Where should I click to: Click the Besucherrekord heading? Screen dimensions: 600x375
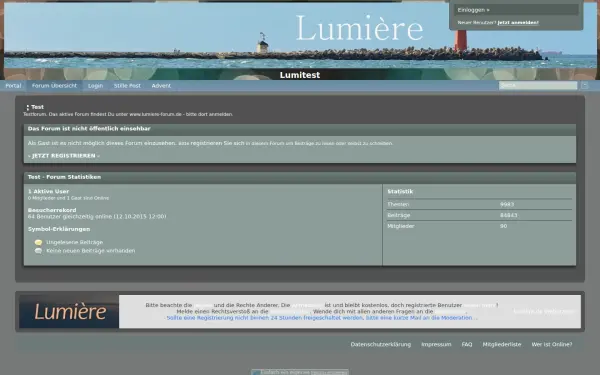click(x=52, y=210)
